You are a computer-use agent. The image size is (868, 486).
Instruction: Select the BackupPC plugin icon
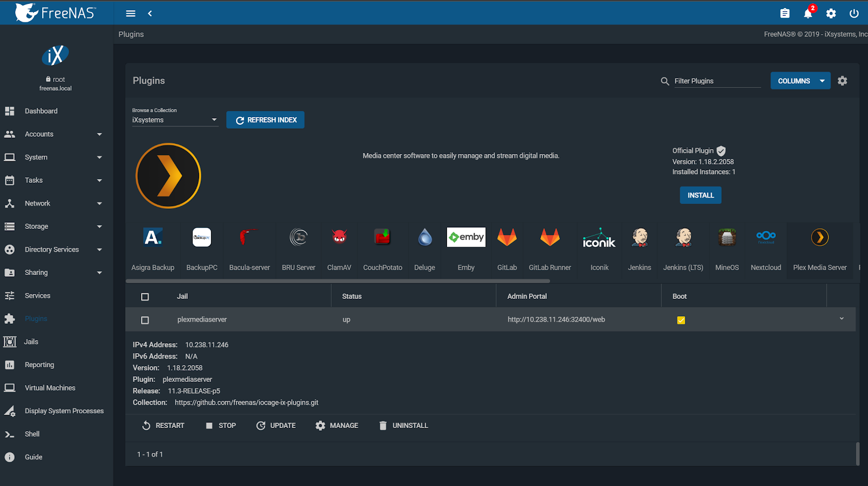202,237
